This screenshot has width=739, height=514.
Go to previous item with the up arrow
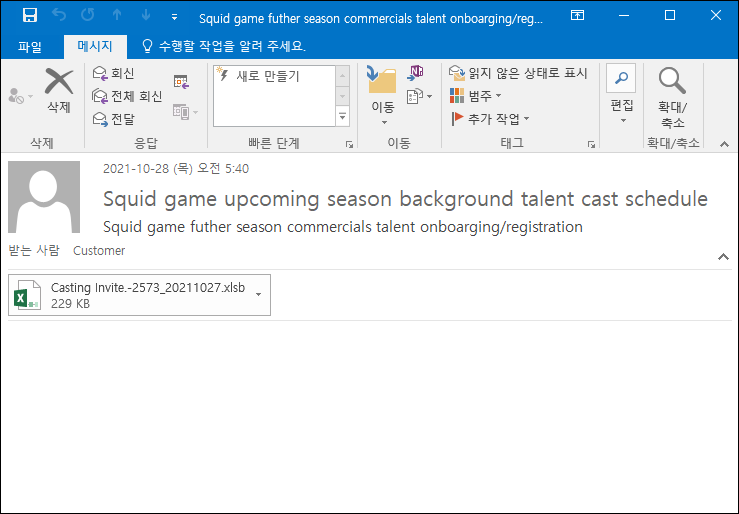pos(117,16)
